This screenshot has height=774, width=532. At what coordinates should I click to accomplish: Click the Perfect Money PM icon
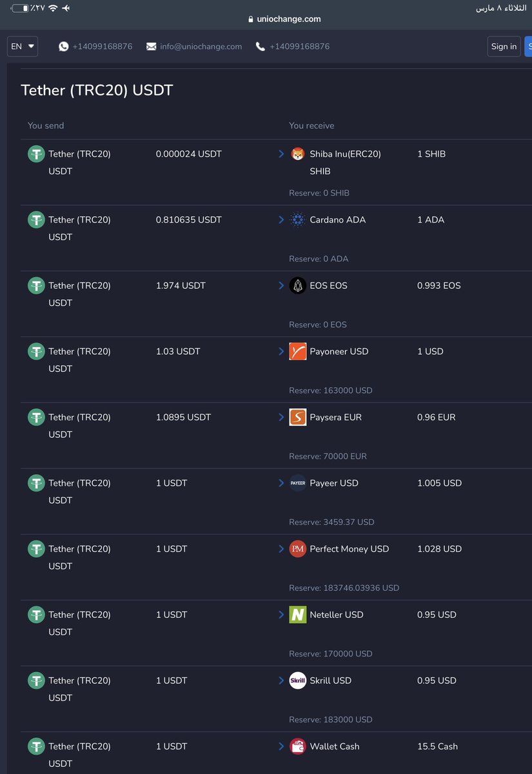click(x=297, y=549)
